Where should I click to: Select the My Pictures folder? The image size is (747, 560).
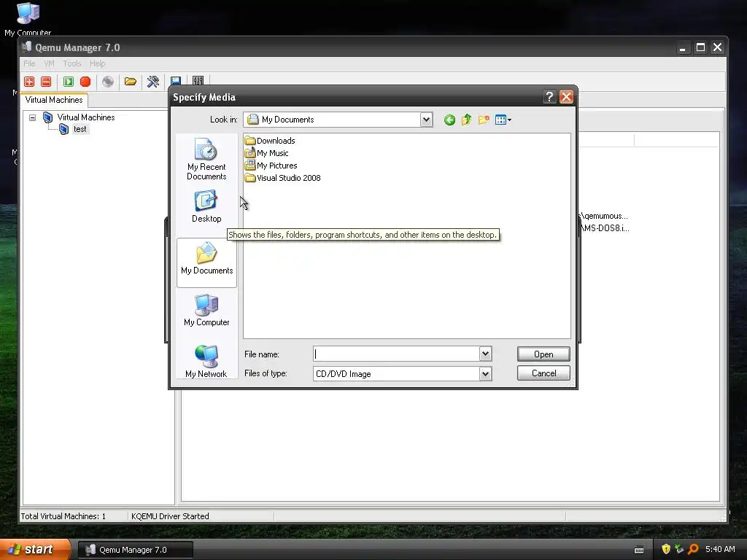pyautogui.click(x=271, y=166)
